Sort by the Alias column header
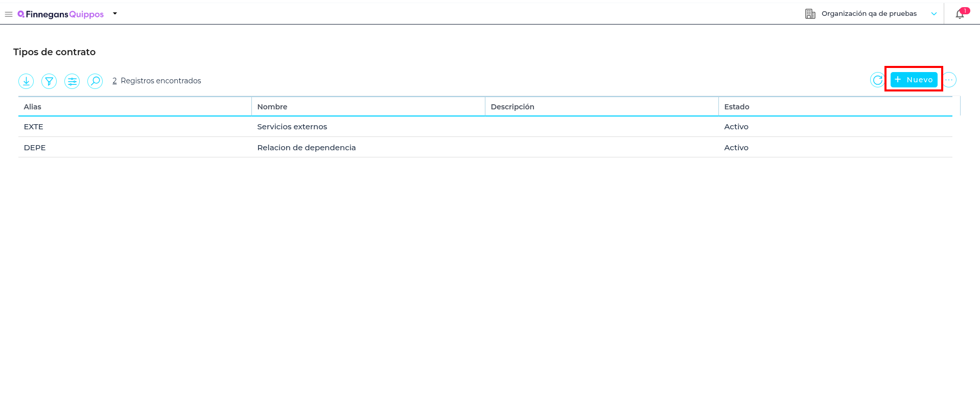Screen dimensions: 980x417 coord(33,107)
